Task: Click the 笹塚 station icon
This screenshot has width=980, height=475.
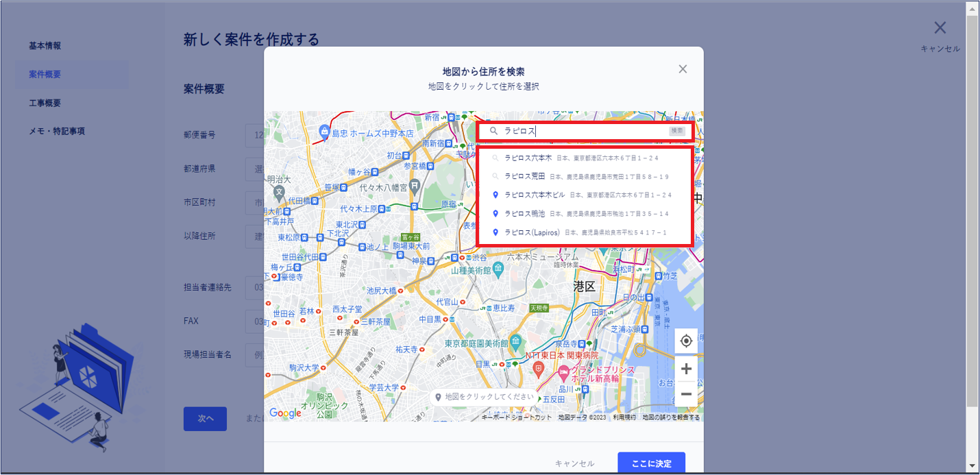Action: 343,187
